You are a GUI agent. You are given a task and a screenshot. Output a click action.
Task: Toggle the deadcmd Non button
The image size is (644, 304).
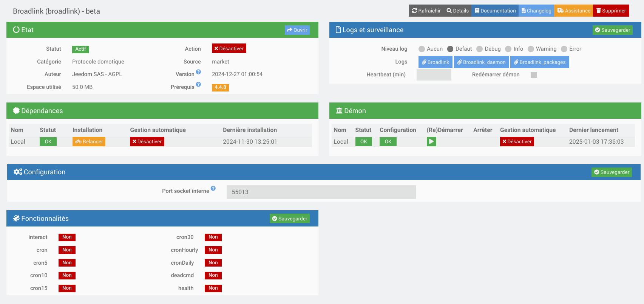tap(213, 275)
